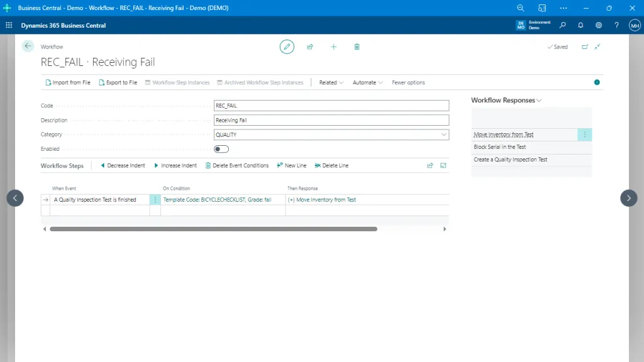This screenshot has height=362, width=644.
Task: Create a new workflow with the plus icon
Action: pos(333,47)
